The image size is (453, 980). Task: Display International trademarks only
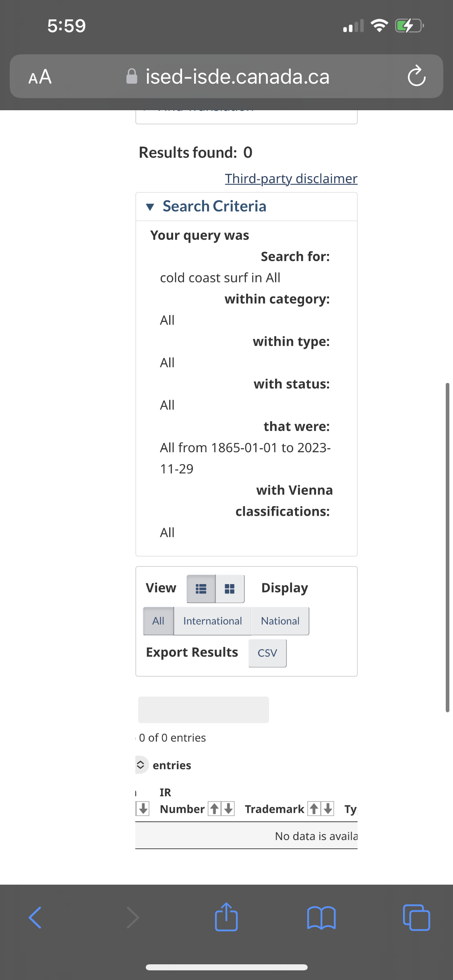pos(212,621)
